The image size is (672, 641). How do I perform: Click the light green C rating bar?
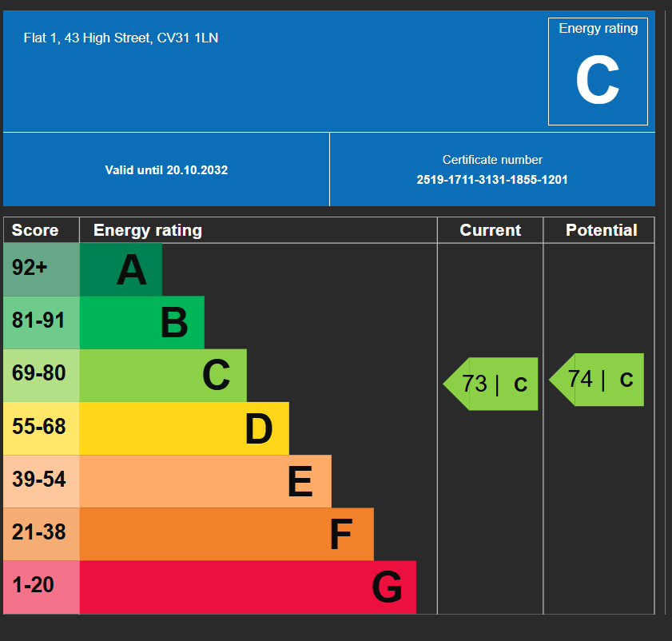[x=163, y=376]
